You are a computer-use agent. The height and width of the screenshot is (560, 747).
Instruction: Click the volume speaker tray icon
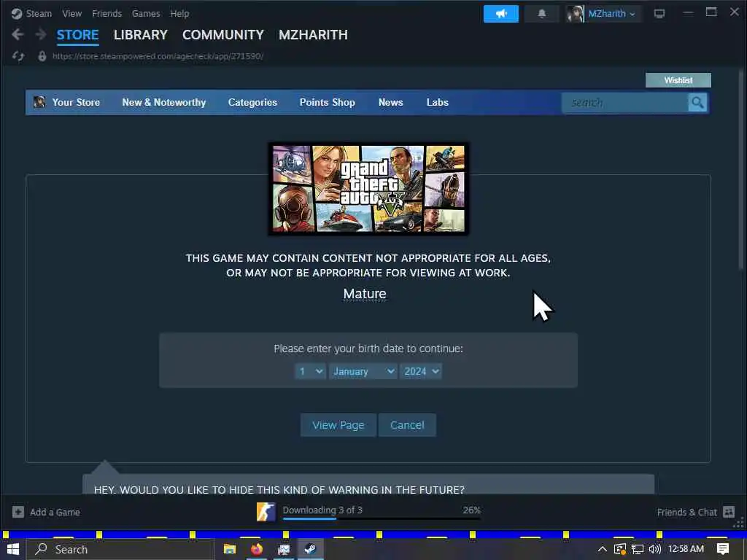click(655, 549)
